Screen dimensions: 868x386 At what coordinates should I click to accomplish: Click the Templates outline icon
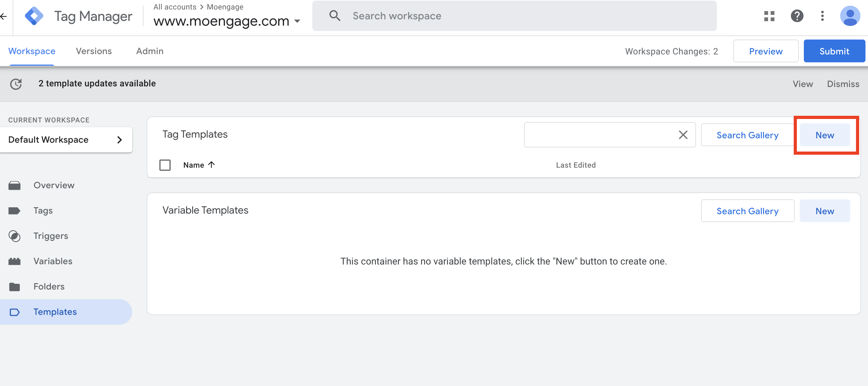15,312
